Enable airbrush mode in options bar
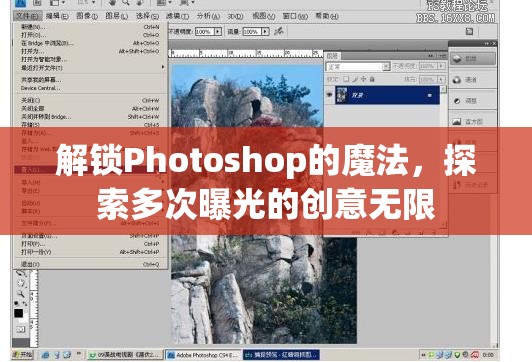This screenshot has width=532, height=362. pyautogui.click(x=279, y=32)
